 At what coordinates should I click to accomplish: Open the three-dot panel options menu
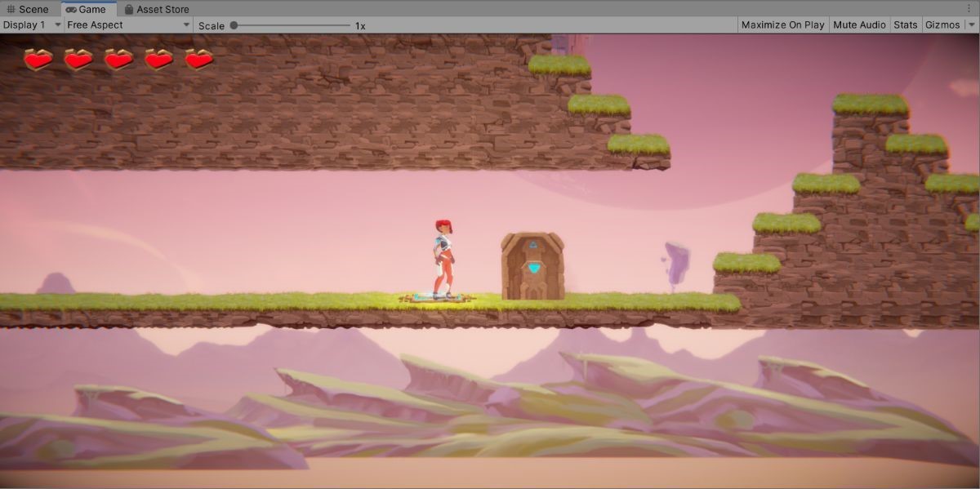pos(969,9)
